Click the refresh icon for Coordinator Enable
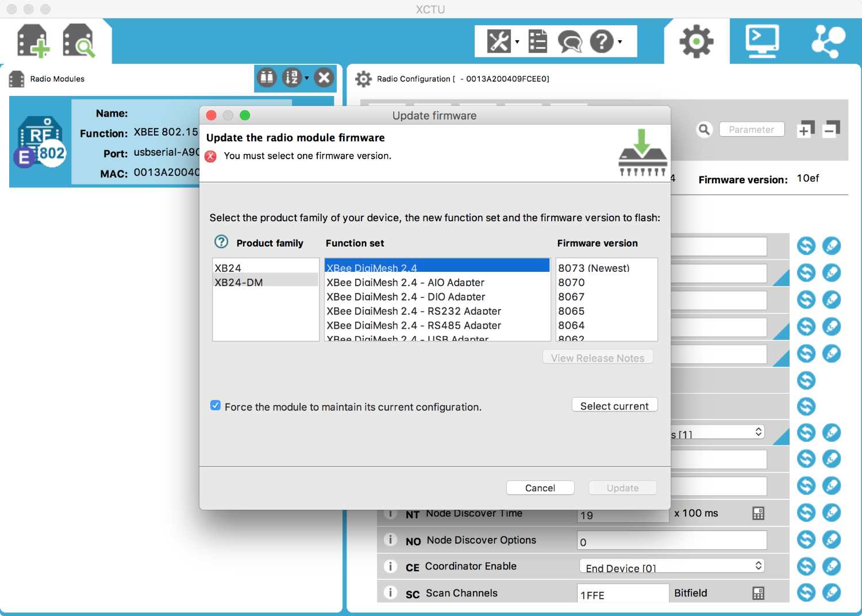This screenshot has width=862, height=616. [x=806, y=567]
